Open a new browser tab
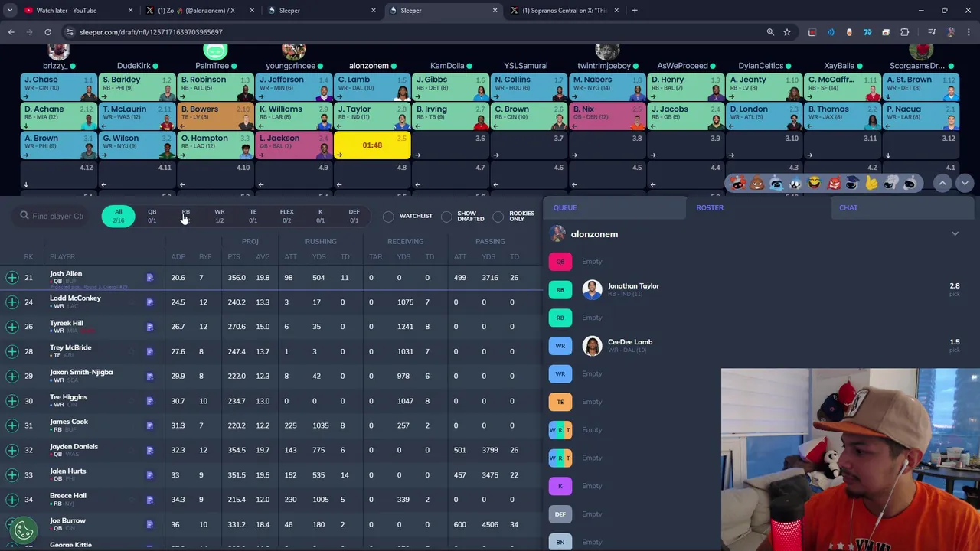 point(635,11)
